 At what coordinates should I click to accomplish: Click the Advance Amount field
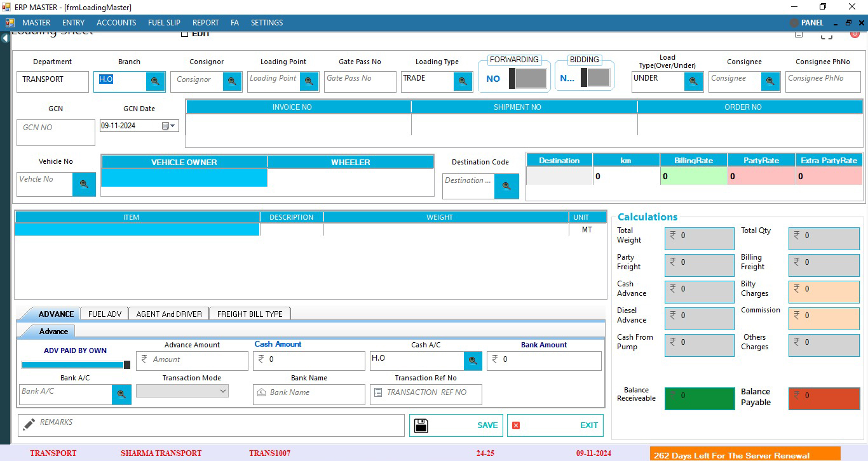[x=192, y=361]
